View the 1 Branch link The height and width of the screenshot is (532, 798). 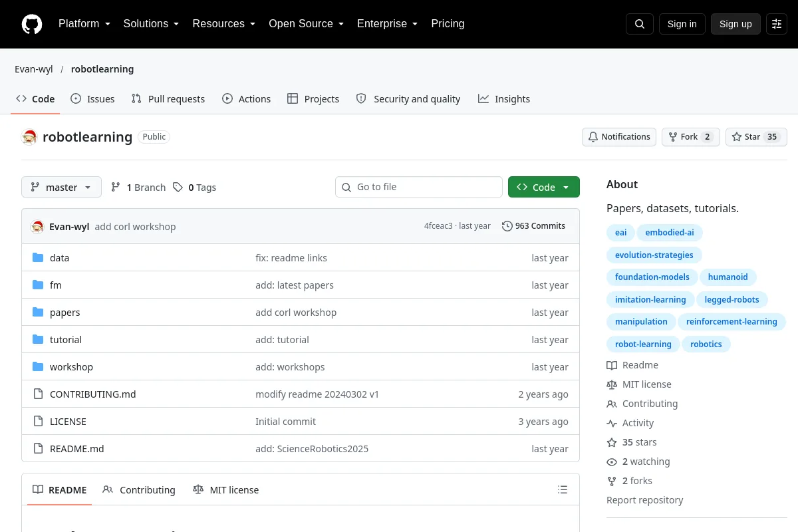(x=138, y=188)
